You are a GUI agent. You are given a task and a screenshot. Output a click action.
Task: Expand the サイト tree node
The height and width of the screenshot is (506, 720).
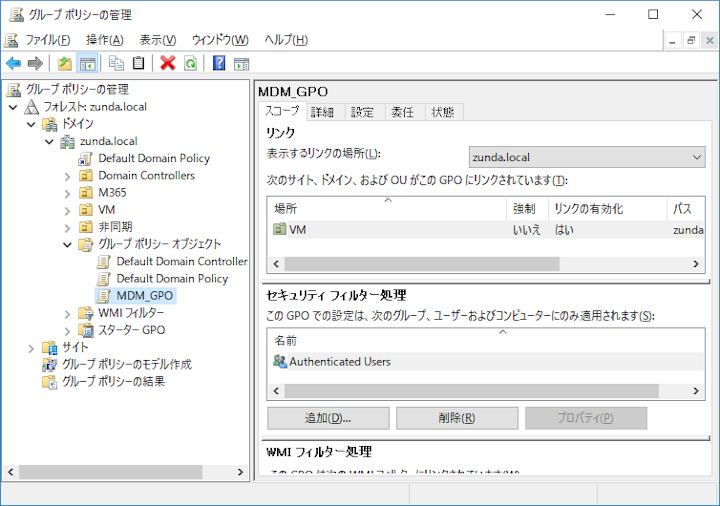(31, 349)
